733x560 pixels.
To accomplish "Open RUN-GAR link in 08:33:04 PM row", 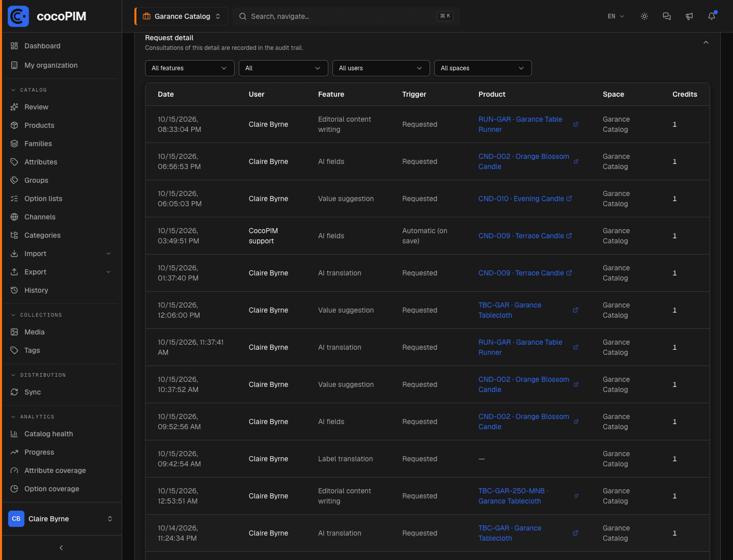I will (x=520, y=124).
